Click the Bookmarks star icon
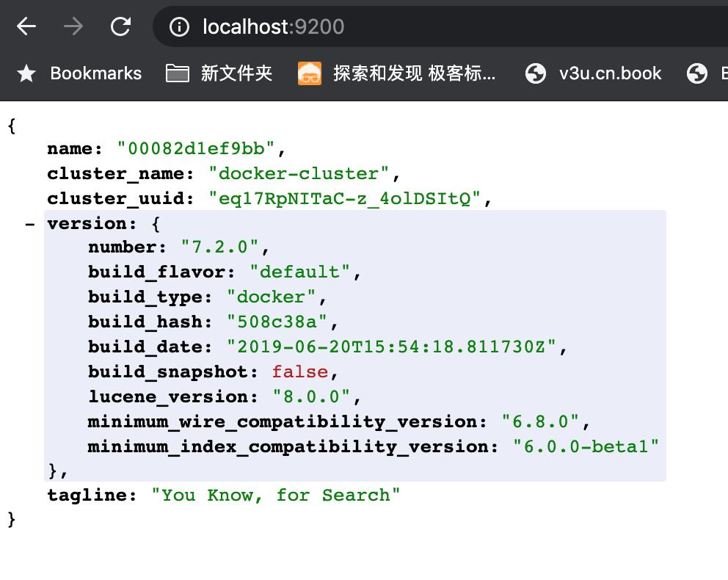 (25, 73)
